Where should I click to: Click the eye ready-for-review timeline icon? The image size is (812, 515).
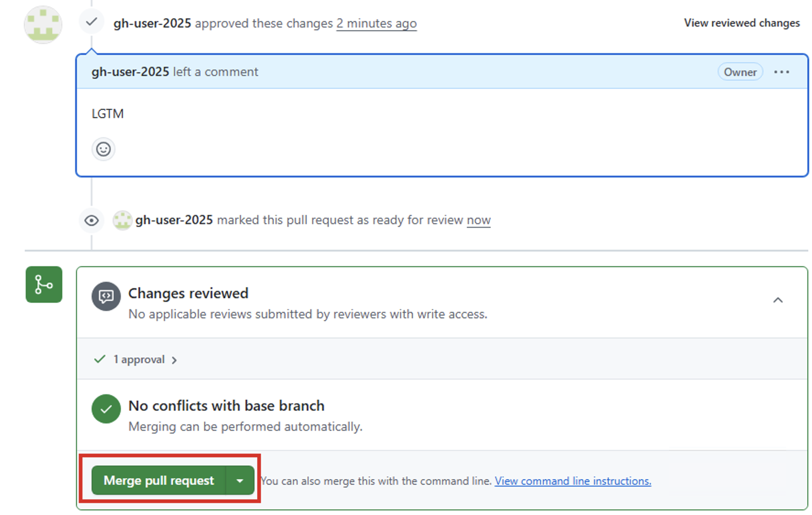point(92,221)
